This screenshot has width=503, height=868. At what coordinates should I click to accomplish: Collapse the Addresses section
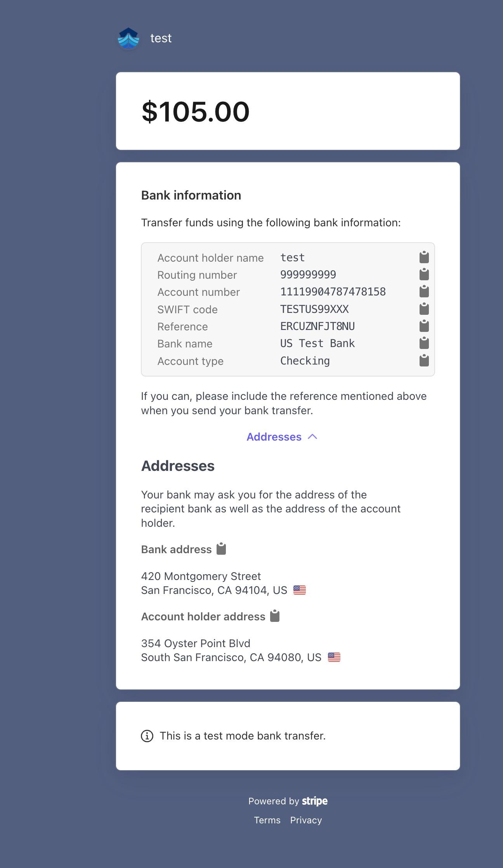click(x=282, y=437)
